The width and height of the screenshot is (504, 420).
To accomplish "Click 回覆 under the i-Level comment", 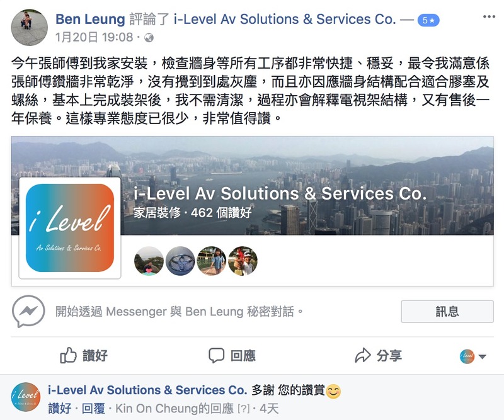I will [x=93, y=409].
